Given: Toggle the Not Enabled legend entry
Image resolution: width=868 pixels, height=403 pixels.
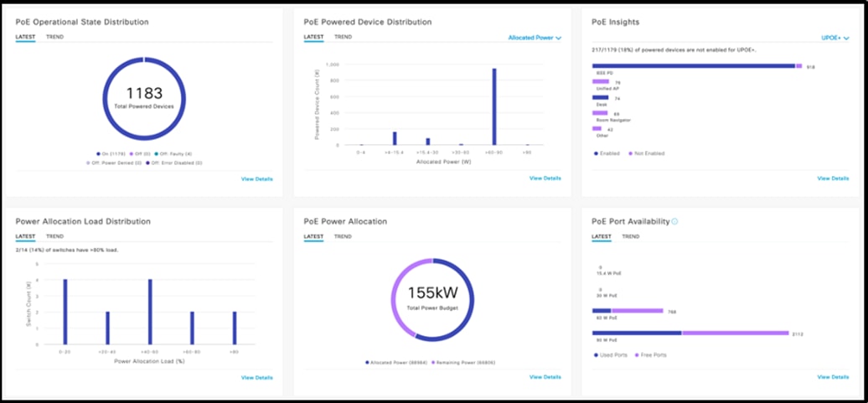Looking at the screenshot, I should click(x=646, y=153).
